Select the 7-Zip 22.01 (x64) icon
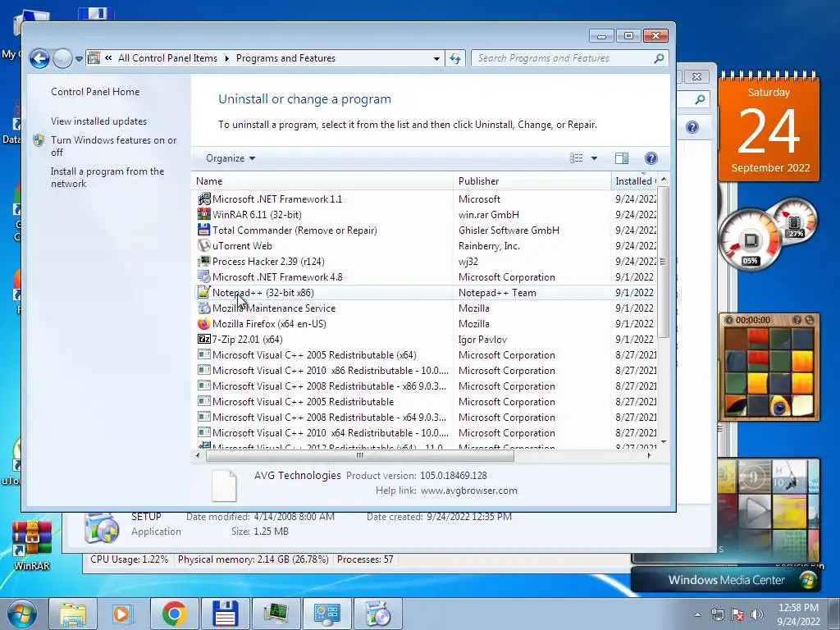The width and height of the screenshot is (840, 630). tap(203, 339)
